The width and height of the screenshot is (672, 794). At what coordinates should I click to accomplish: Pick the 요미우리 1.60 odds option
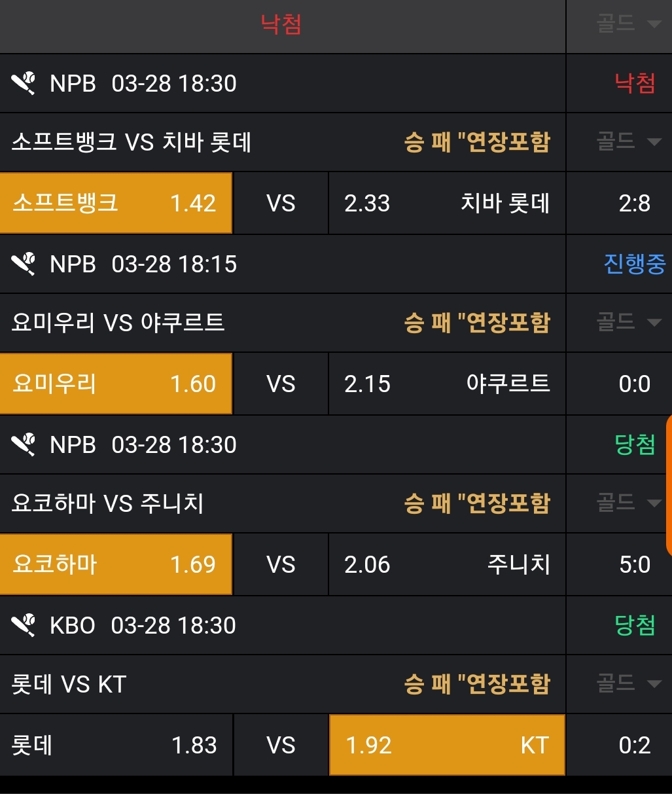[x=116, y=384]
